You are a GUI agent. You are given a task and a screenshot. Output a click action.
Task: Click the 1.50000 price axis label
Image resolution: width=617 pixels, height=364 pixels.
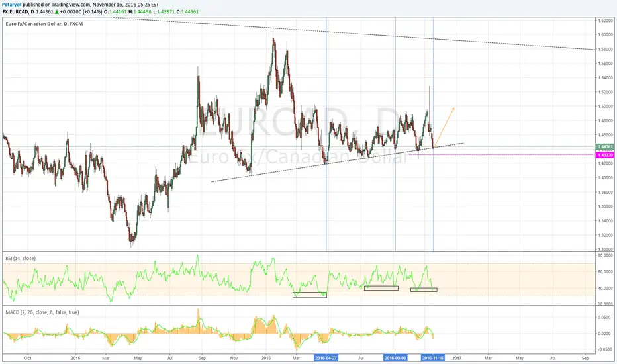(606, 107)
